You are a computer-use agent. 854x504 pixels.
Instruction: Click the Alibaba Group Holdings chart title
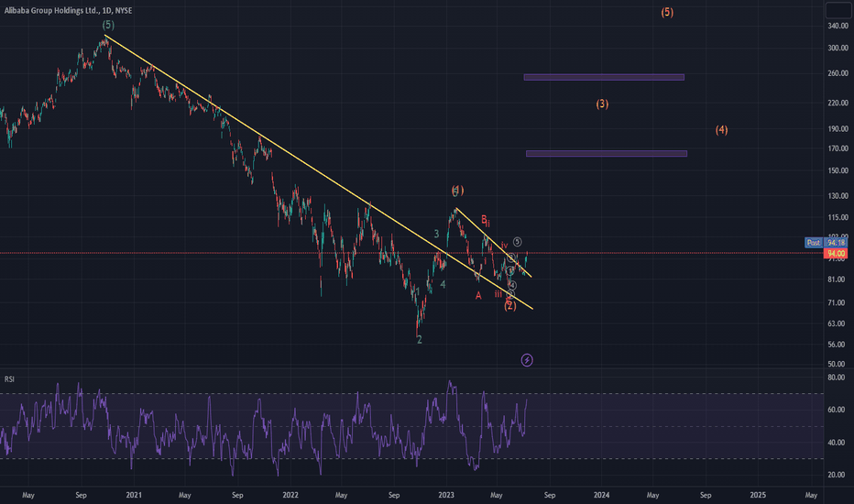click(x=68, y=10)
